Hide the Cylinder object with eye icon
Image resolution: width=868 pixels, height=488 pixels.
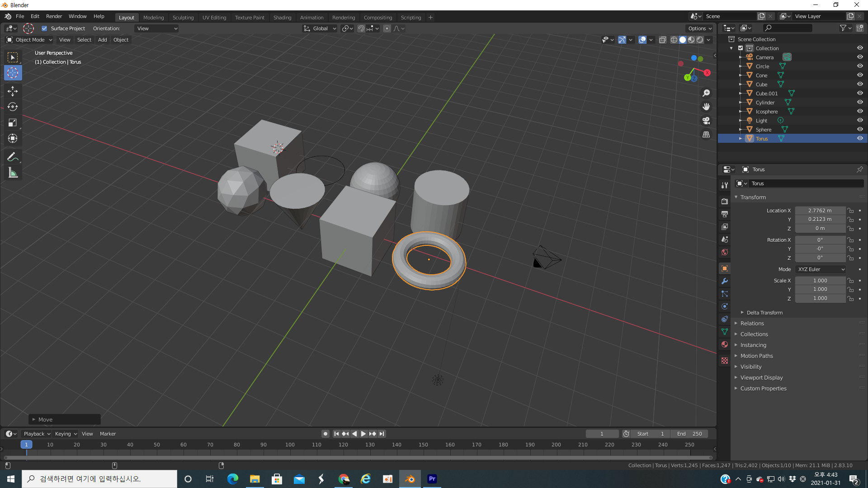click(x=860, y=102)
